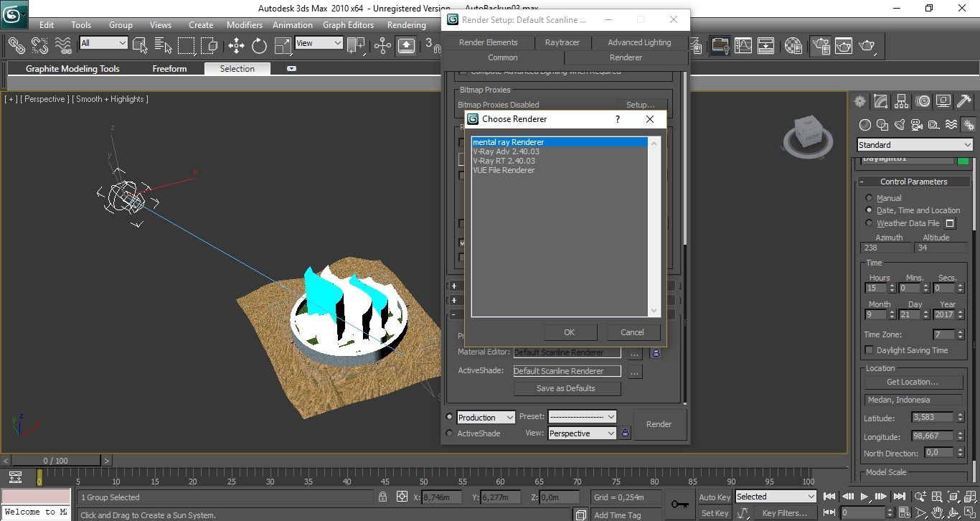Enable Daylight Saving Time checkbox
This screenshot has height=521, width=980.
coord(870,350)
